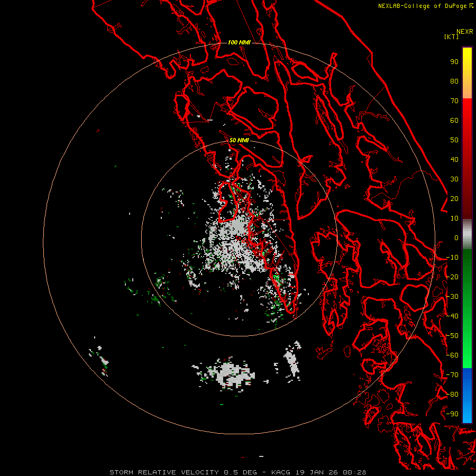Click the 40 value on the velocity scale
476x476 pixels.
tap(454, 159)
